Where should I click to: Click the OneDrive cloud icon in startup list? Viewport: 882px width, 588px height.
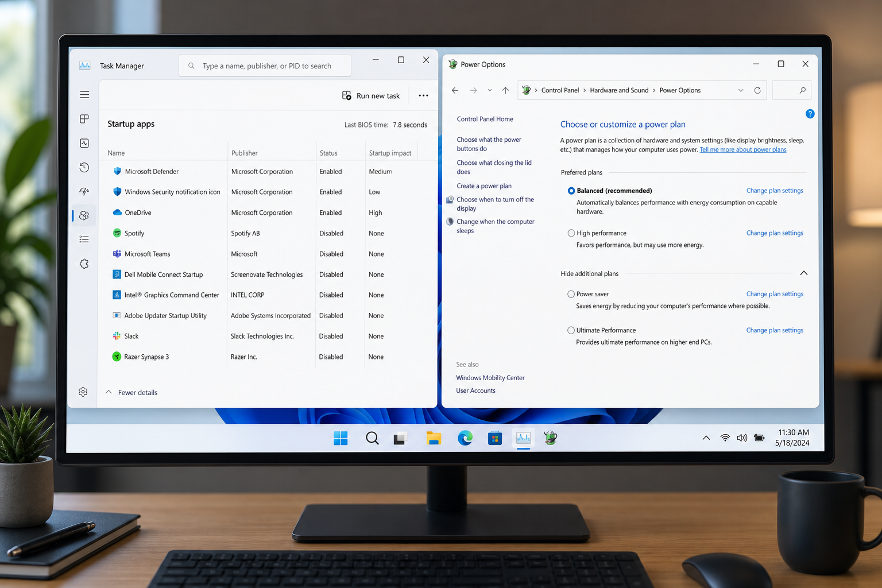(117, 212)
